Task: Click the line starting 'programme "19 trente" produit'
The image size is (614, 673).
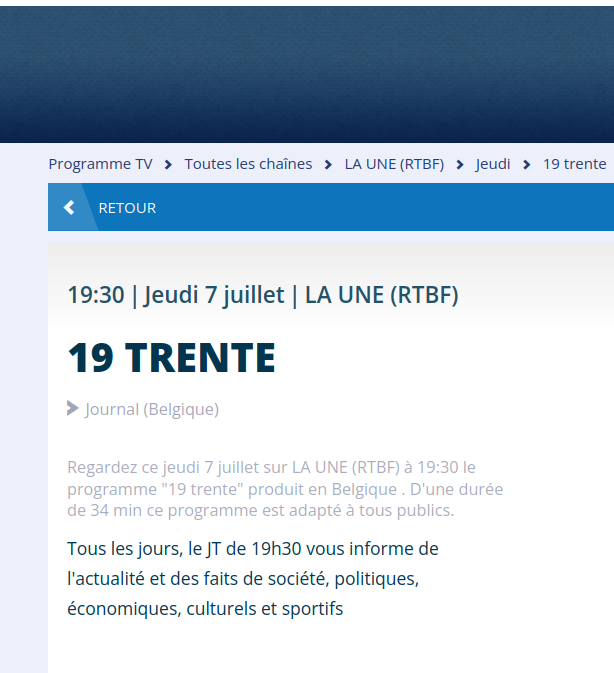Action: click(285, 489)
